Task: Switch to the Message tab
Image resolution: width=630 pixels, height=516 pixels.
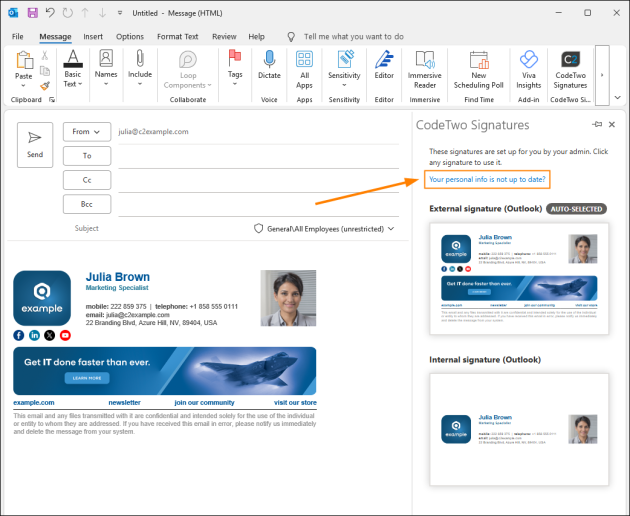Action: [55, 37]
